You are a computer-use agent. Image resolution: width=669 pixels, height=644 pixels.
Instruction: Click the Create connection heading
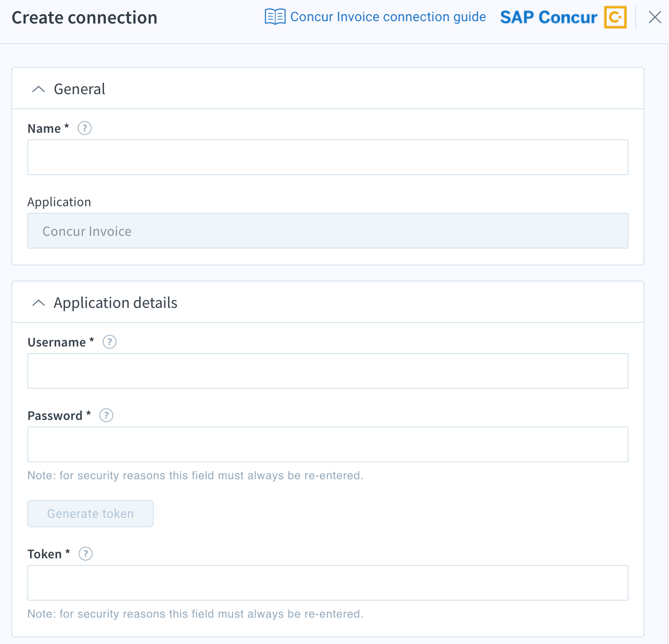click(85, 17)
